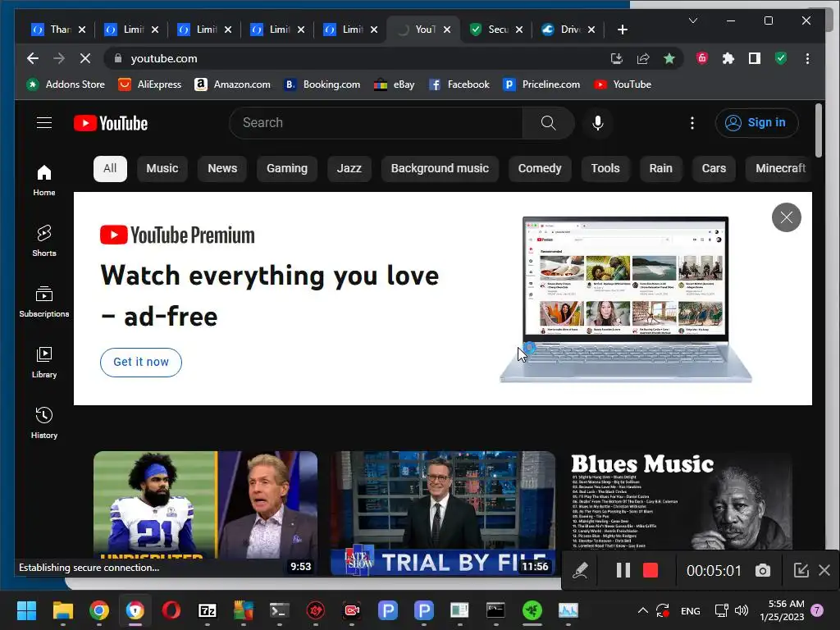Open the Amazon.com bookmark
The image size is (840, 630).
coord(232,84)
